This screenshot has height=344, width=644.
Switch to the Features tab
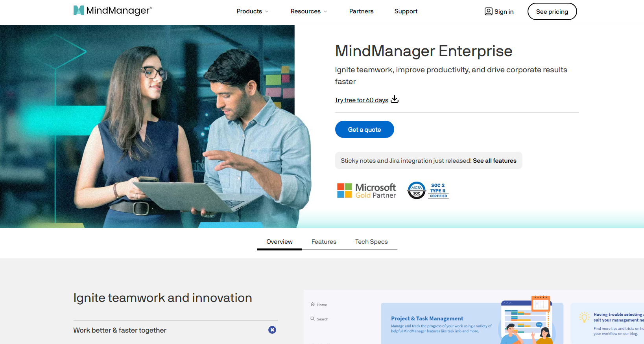[x=324, y=242]
